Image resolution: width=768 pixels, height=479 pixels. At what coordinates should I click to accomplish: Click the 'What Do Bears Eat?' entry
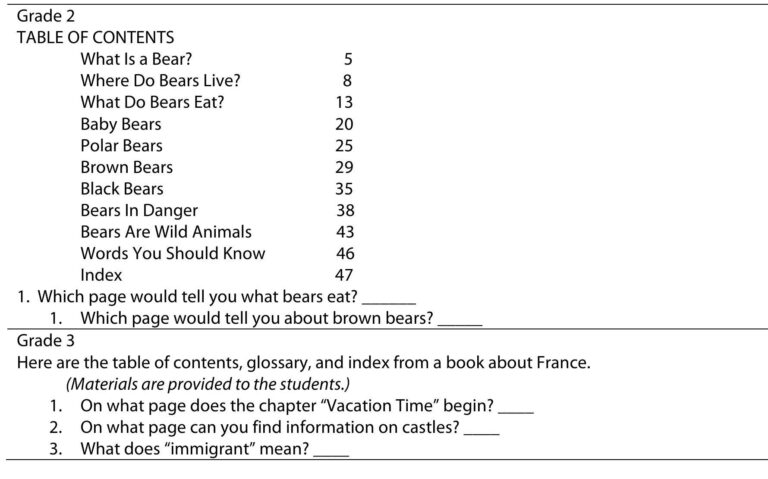tap(152, 102)
